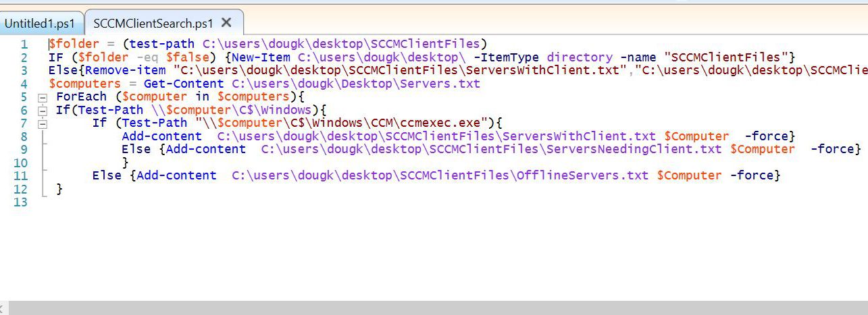This screenshot has height=315, width=868.
Task: Collapse the If block on line 6
Action: pos(43,110)
